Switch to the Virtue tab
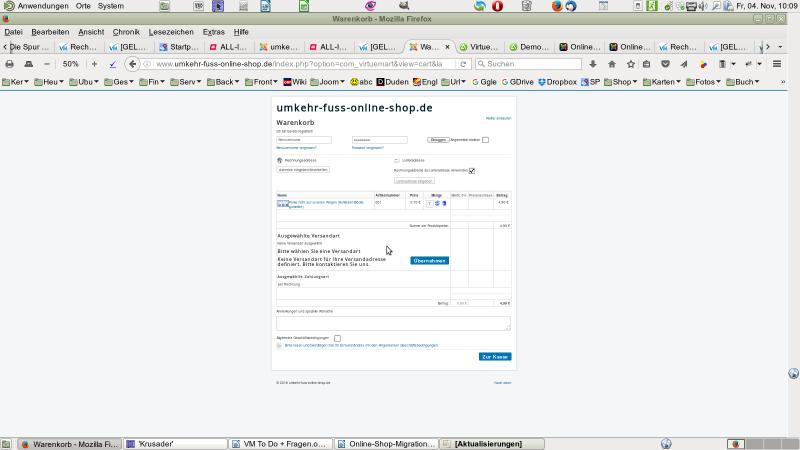 tap(479, 47)
